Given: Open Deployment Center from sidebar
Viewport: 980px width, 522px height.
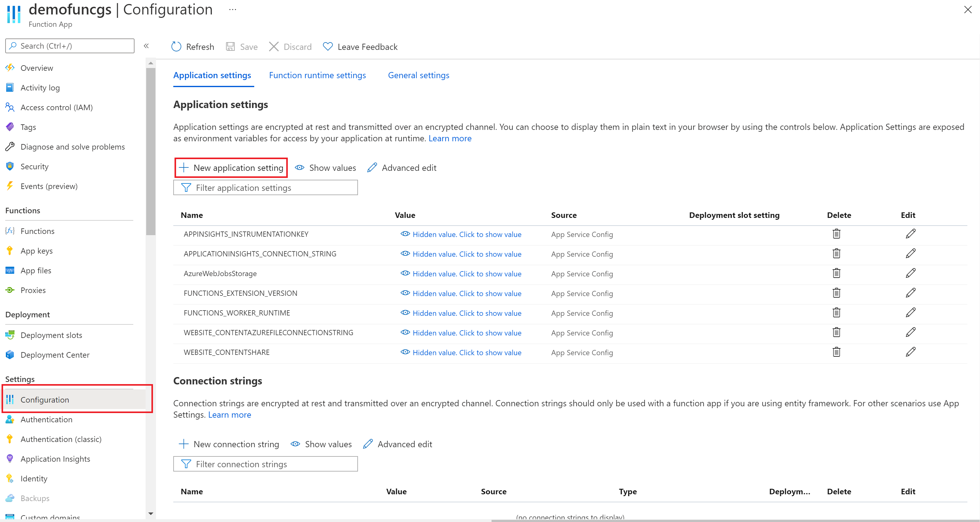Looking at the screenshot, I should 55,355.
